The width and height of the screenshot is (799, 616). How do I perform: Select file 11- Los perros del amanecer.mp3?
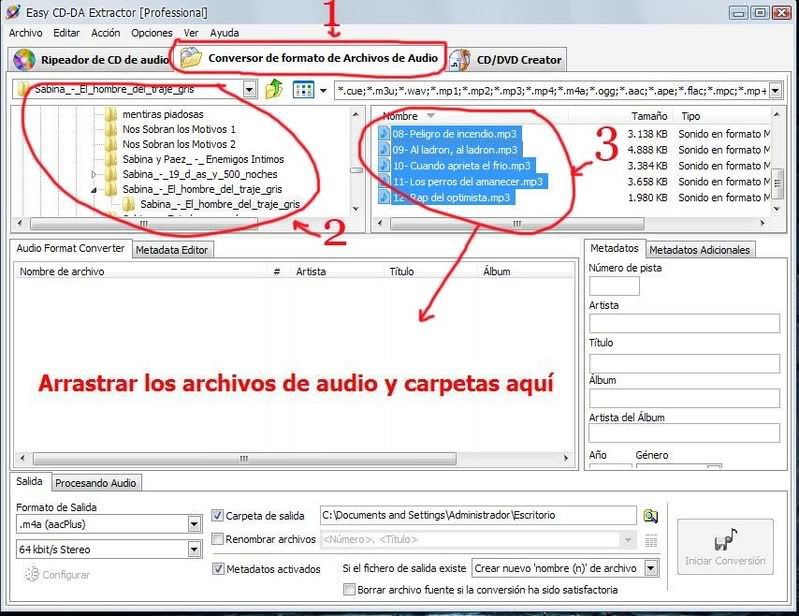pyautogui.click(x=468, y=181)
